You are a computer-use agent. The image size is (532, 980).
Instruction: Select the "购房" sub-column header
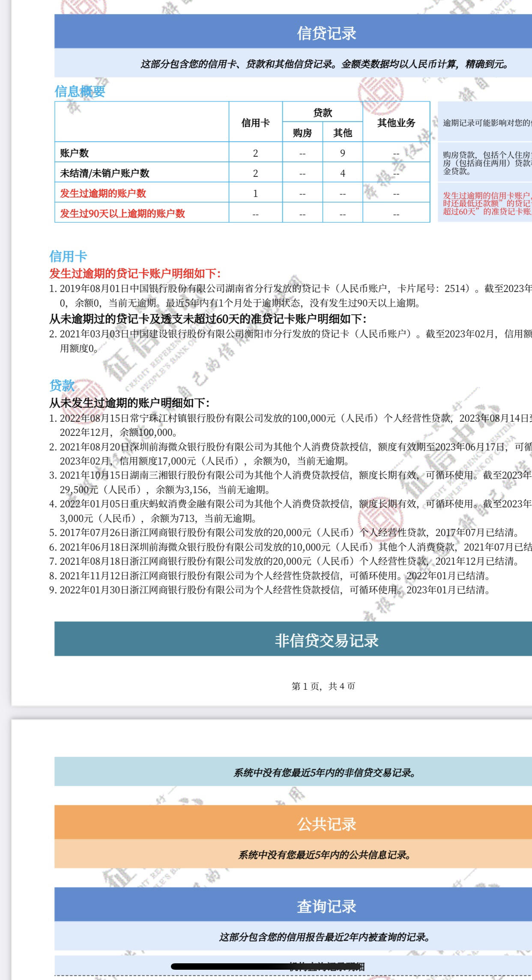[302, 133]
